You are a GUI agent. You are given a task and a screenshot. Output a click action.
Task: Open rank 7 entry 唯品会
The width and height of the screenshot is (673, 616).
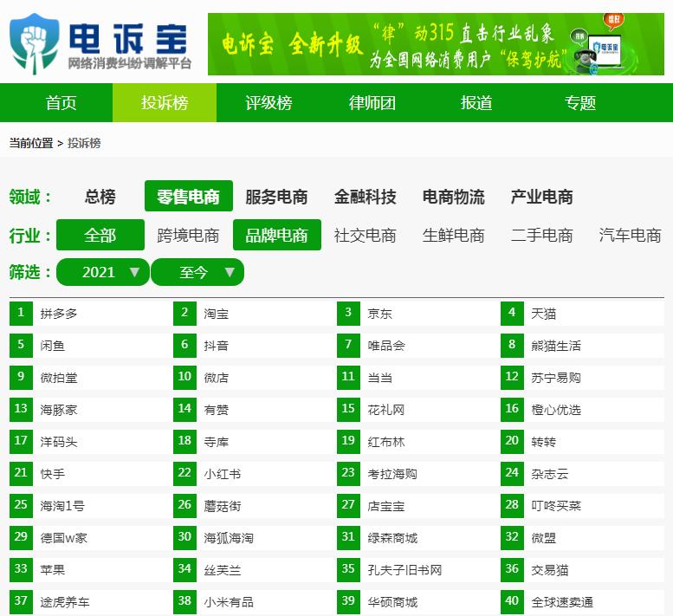pyautogui.click(x=385, y=346)
